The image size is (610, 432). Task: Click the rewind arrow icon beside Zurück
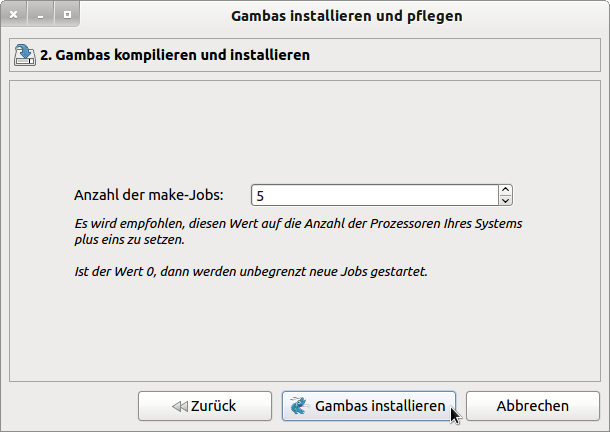[x=179, y=406]
